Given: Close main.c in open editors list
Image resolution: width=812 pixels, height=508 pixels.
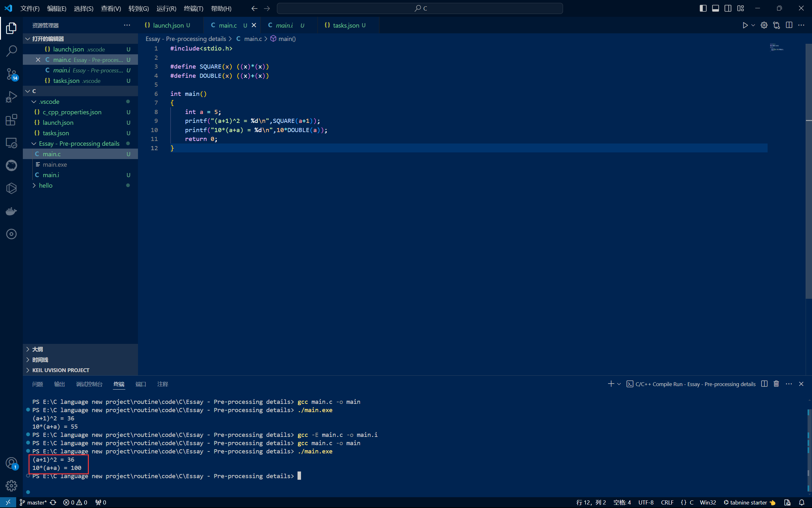Looking at the screenshot, I should 38,59.
